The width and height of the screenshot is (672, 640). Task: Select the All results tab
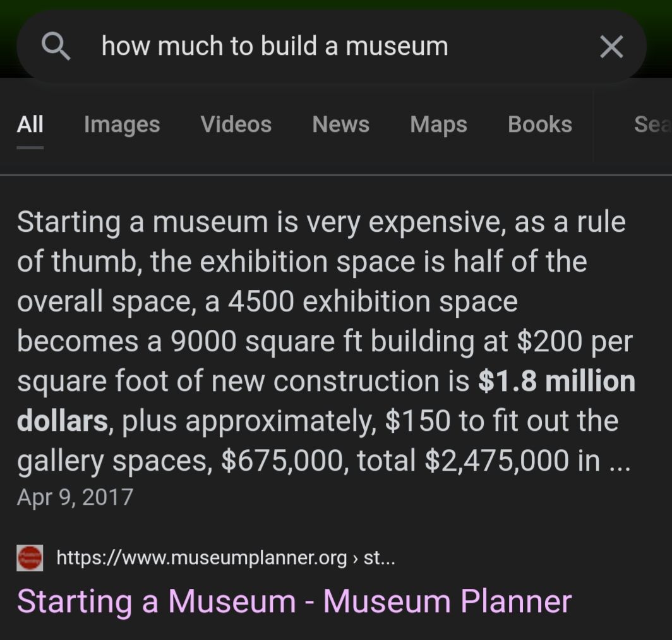[30, 124]
